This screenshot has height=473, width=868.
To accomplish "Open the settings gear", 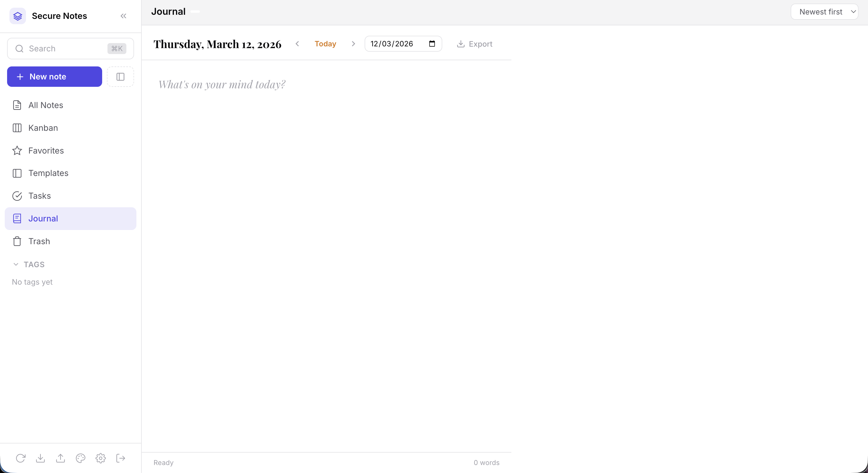I will pos(100,458).
